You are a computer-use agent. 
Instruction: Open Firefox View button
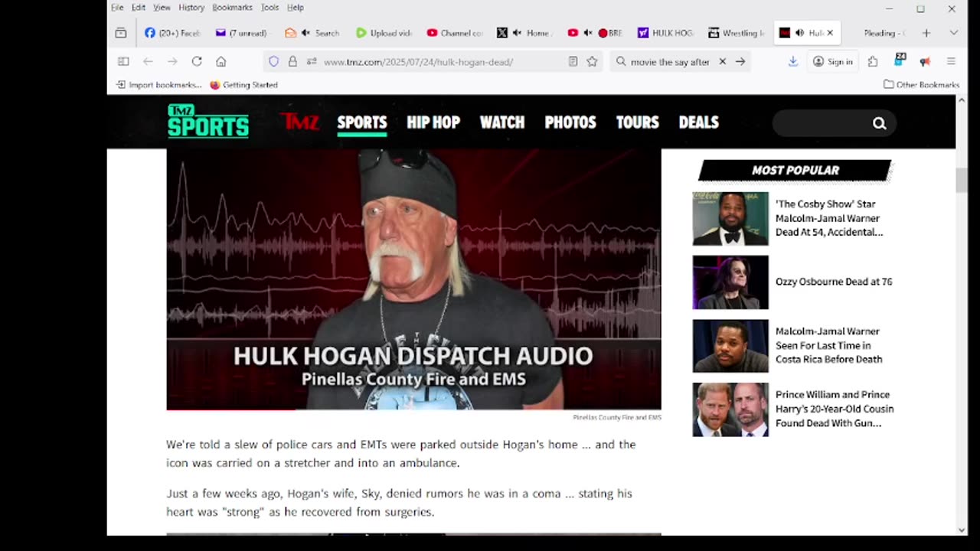(x=121, y=33)
